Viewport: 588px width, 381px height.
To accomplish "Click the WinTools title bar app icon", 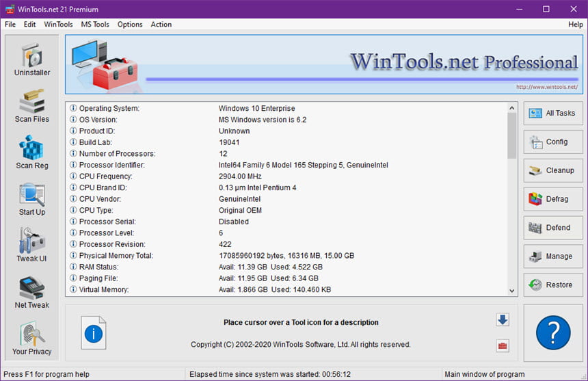I will (x=10, y=9).
